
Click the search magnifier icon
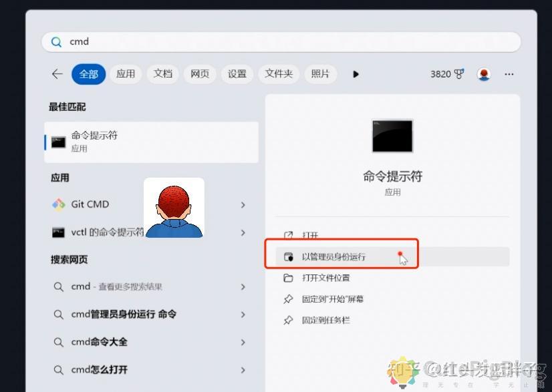click(56, 41)
